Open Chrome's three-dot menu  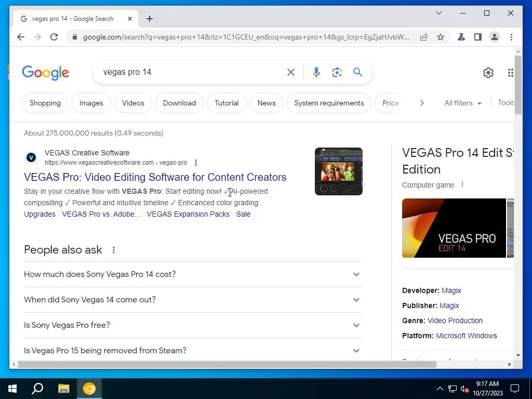[511, 37]
